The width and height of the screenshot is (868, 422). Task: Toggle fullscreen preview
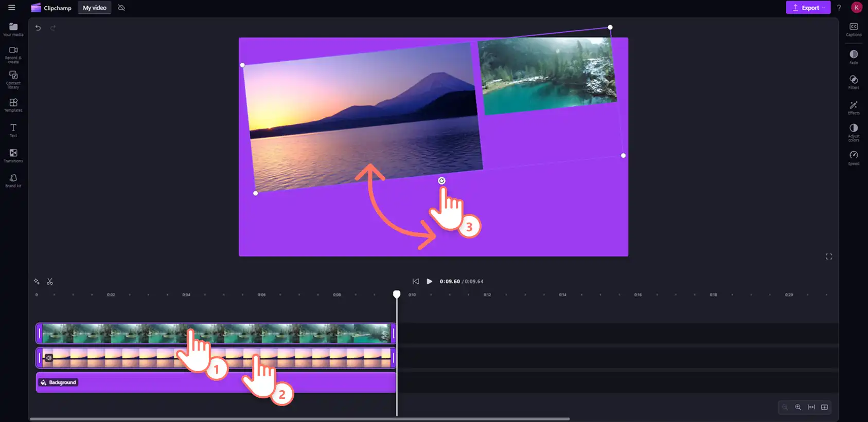pos(829,256)
